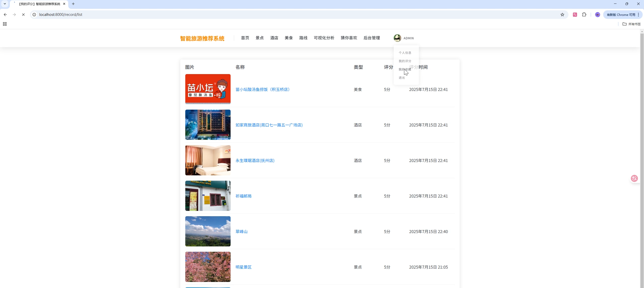Click the time 2025年7月15日 21:05
Screen dimensions: 644x288
[428, 267]
